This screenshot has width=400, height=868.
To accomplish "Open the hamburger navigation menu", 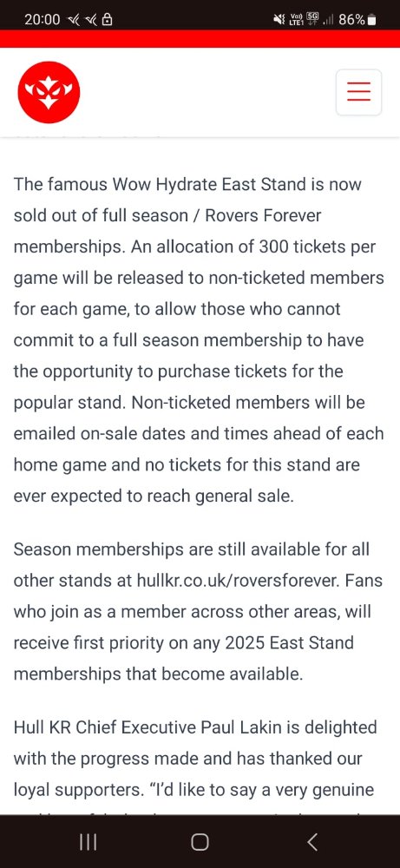I will click(358, 92).
